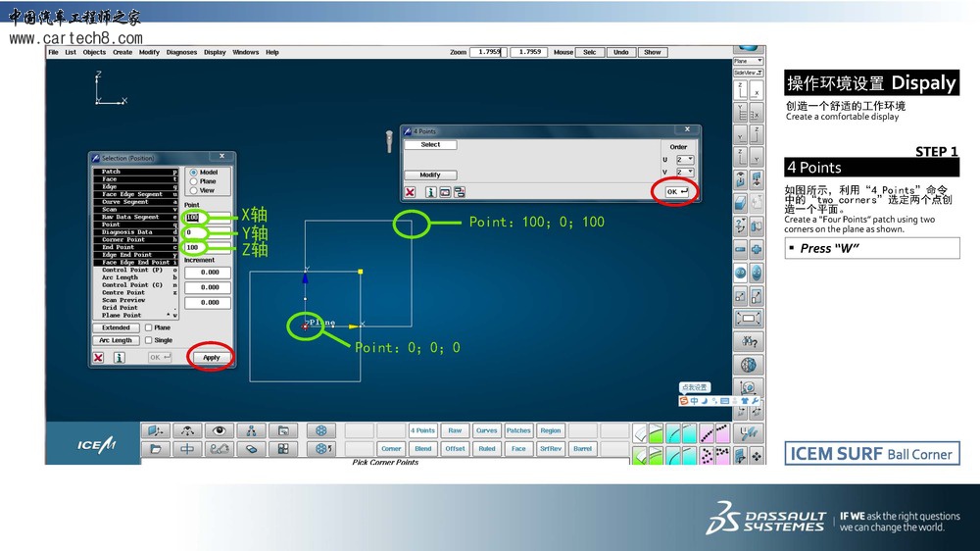Image resolution: width=980 pixels, height=551 pixels.
Task: Click the Y-axis point input field
Action: coord(207,232)
